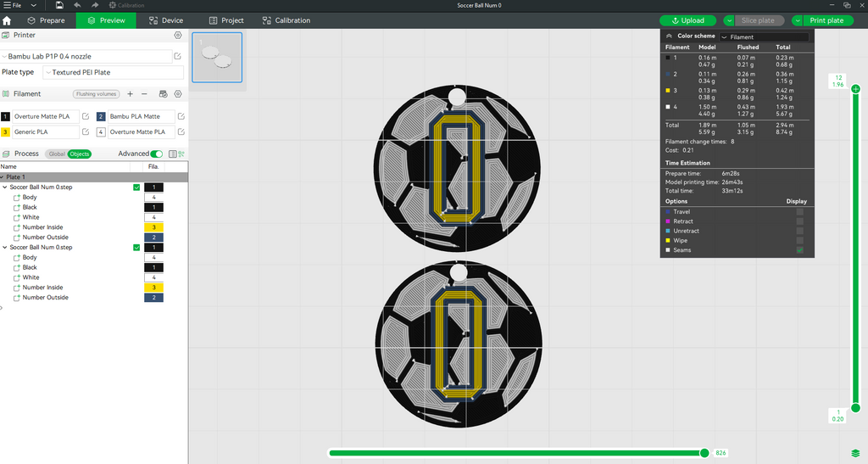Enable the Travel display checkbox
The image size is (868, 464).
point(800,211)
